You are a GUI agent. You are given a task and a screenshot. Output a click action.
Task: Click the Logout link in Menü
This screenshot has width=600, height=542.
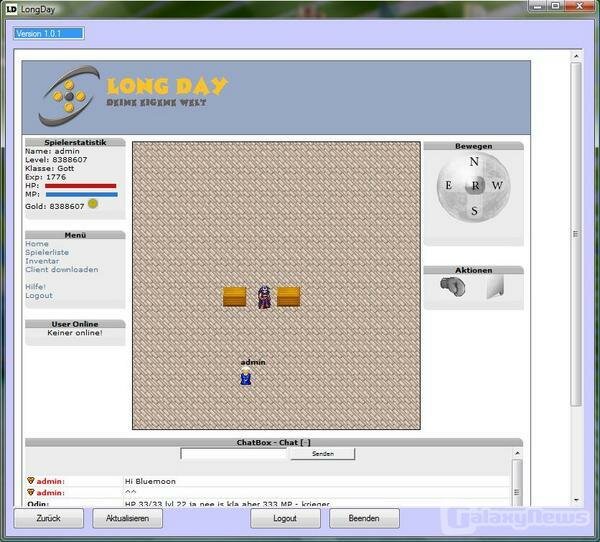39,296
